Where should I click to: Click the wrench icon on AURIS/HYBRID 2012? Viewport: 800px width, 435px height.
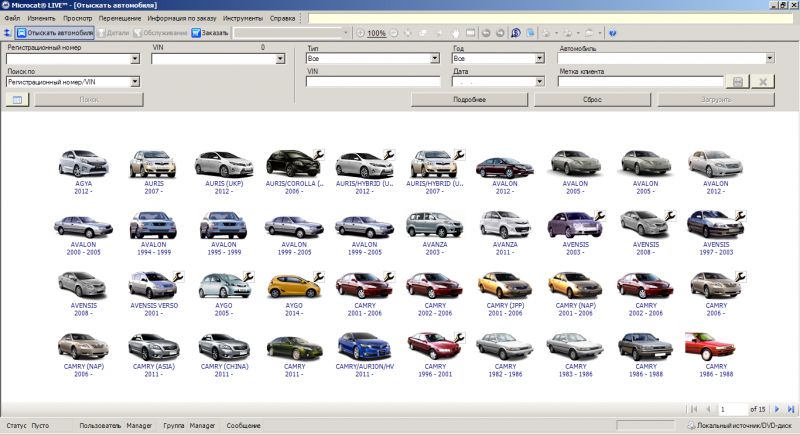(x=389, y=155)
